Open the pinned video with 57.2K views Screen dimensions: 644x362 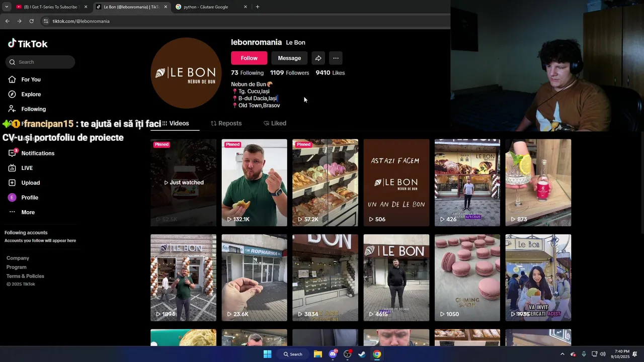[325, 183]
